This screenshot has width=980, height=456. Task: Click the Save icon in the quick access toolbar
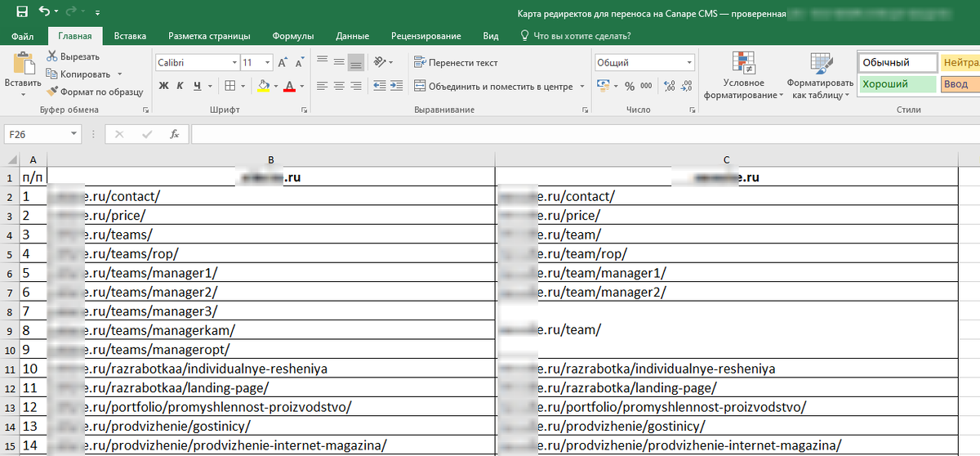pos(21,12)
